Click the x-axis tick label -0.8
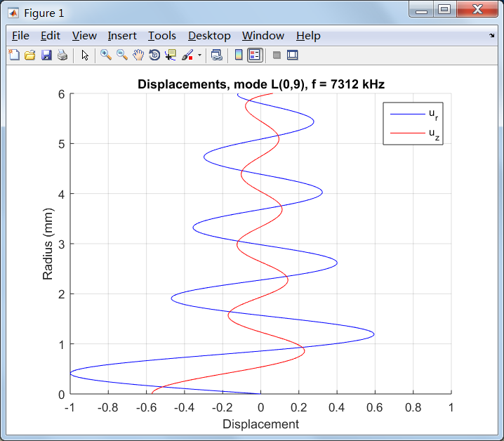The image size is (504, 441). coord(108,407)
